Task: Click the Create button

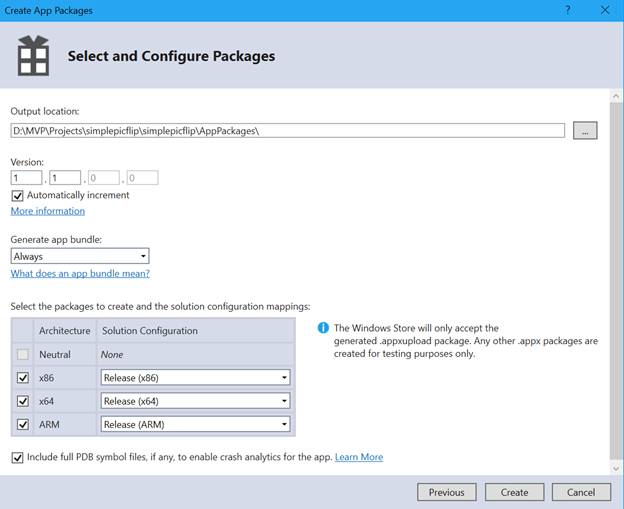Action: pyautogui.click(x=514, y=492)
